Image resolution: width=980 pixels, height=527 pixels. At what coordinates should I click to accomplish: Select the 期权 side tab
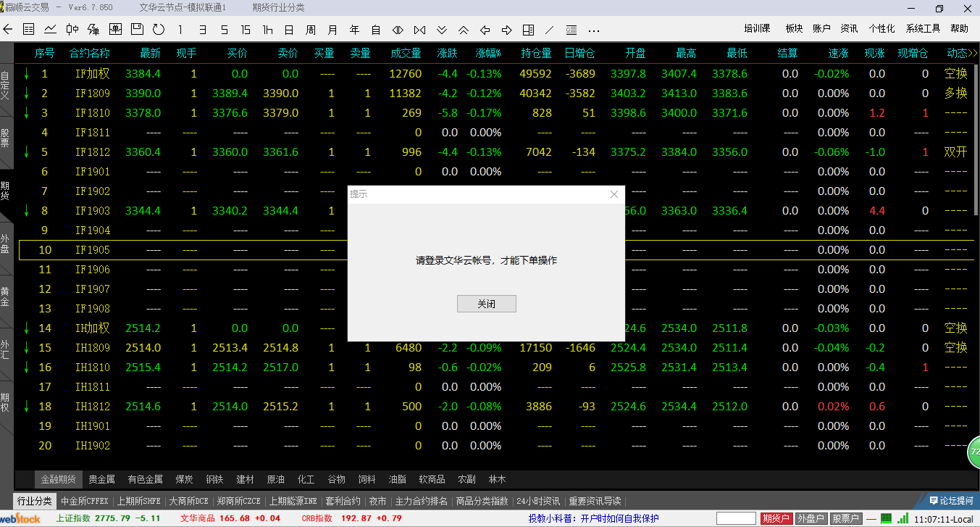[x=6, y=402]
